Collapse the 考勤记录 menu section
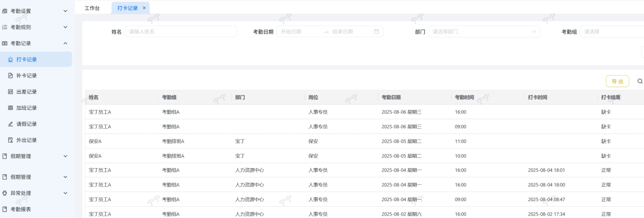The image size is (644, 218). pyautogui.click(x=65, y=43)
